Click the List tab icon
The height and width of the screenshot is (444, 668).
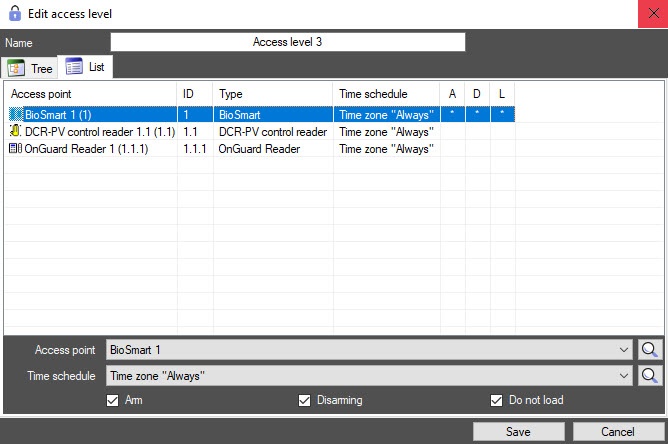click(x=74, y=66)
